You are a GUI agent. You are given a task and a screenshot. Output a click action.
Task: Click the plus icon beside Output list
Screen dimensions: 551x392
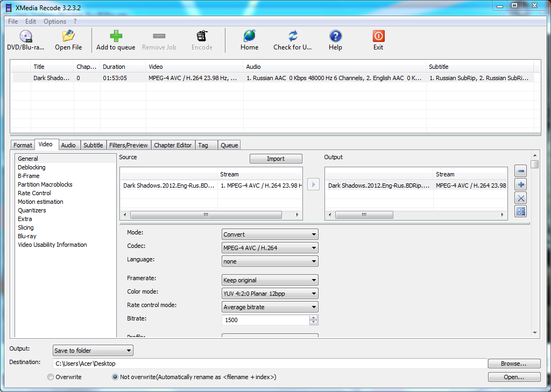click(520, 184)
